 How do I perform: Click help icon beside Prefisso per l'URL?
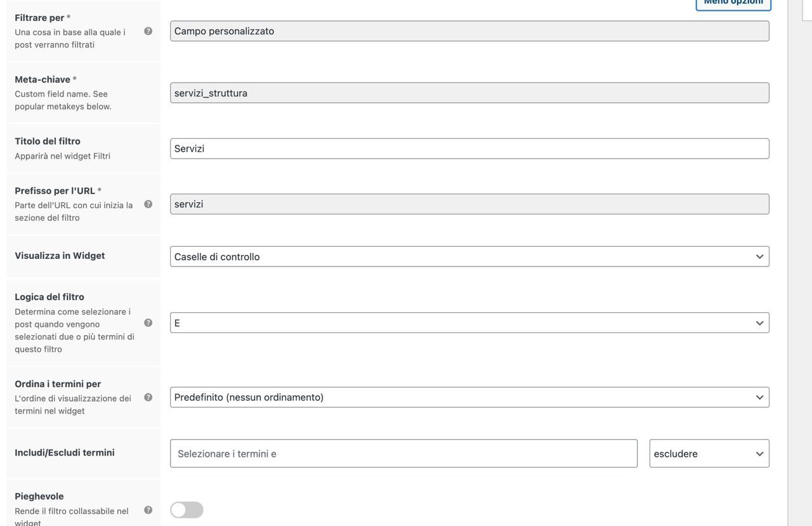coord(148,204)
